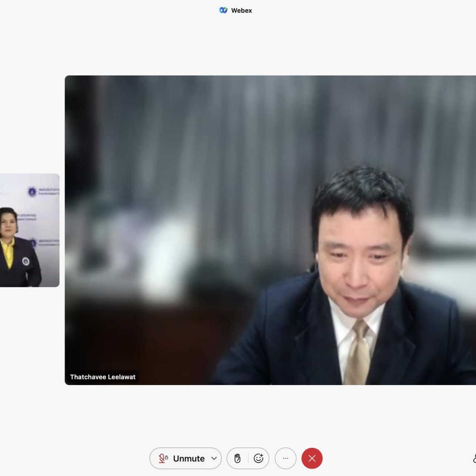Click the Webex title text
Screen dimensions: 476x476
coord(241,11)
